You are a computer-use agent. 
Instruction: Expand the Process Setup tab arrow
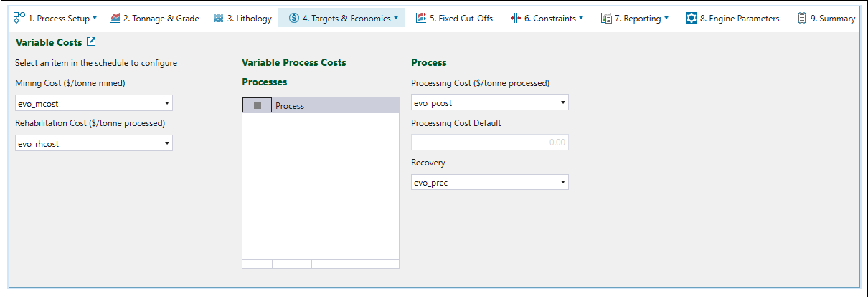tap(95, 18)
